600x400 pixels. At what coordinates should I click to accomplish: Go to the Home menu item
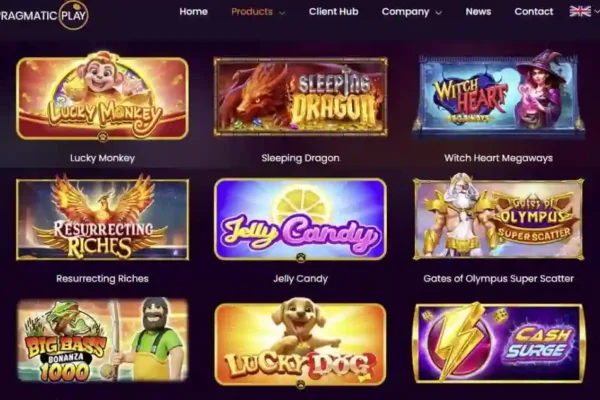pyautogui.click(x=194, y=12)
